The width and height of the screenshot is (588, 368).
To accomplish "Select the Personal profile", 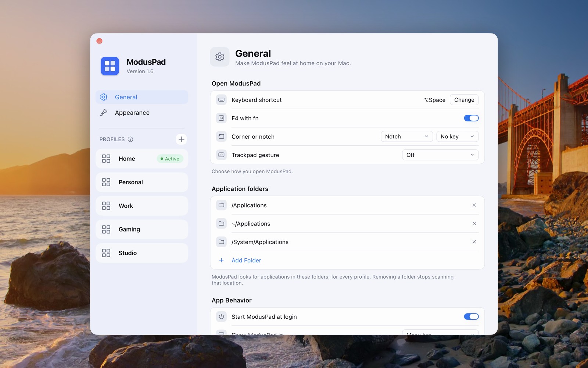I will (142, 182).
